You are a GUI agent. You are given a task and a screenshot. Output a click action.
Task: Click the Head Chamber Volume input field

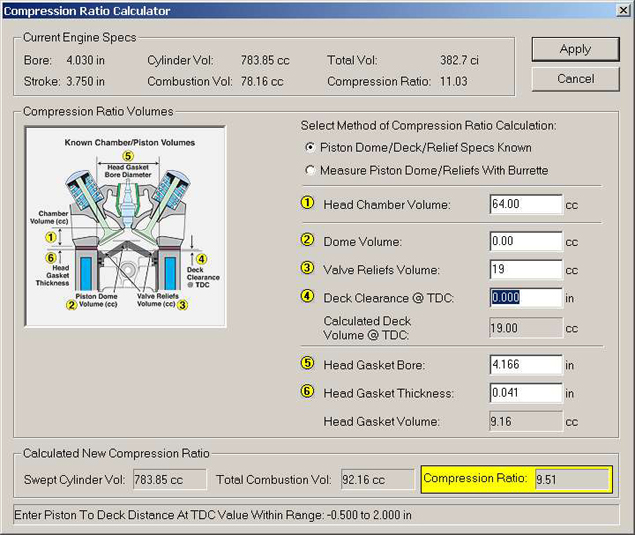pos(526,205)
